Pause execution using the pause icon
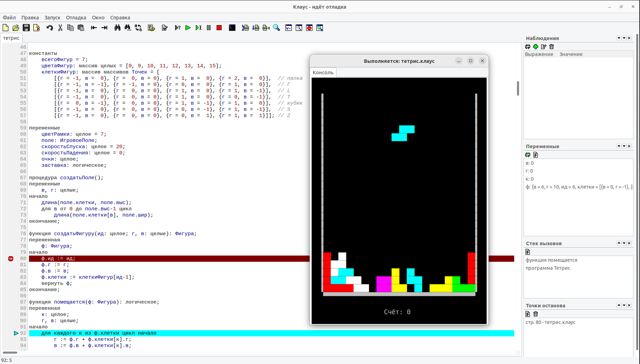 click(x=209, y=28)
